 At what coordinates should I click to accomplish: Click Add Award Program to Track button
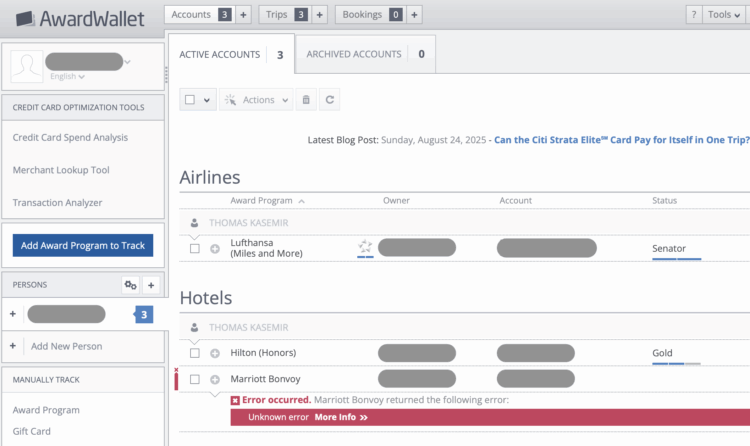[x=83, y=246]
